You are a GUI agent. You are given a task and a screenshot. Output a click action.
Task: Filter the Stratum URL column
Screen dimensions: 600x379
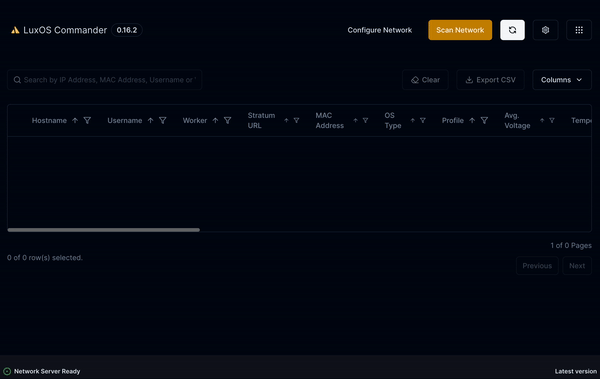296,120
